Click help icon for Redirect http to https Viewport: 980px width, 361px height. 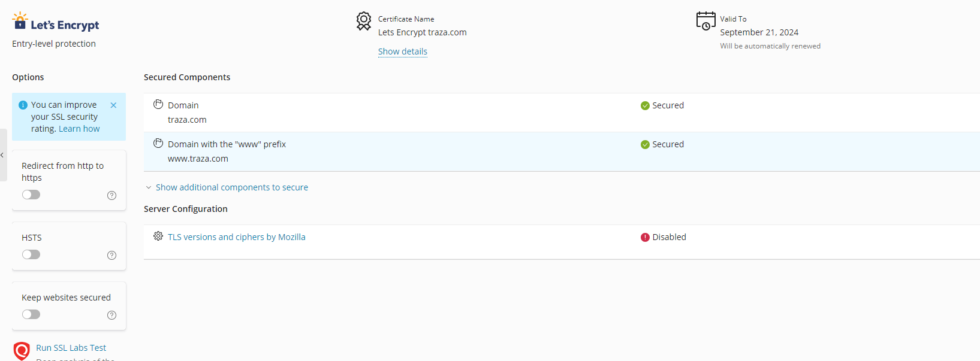pos(111,195)
